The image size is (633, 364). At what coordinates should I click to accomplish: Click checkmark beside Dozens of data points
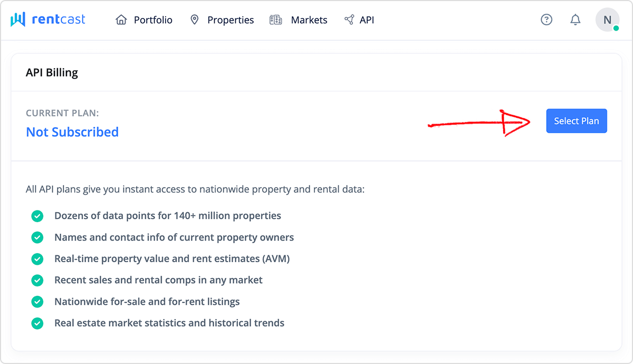(x=37, y=216)
